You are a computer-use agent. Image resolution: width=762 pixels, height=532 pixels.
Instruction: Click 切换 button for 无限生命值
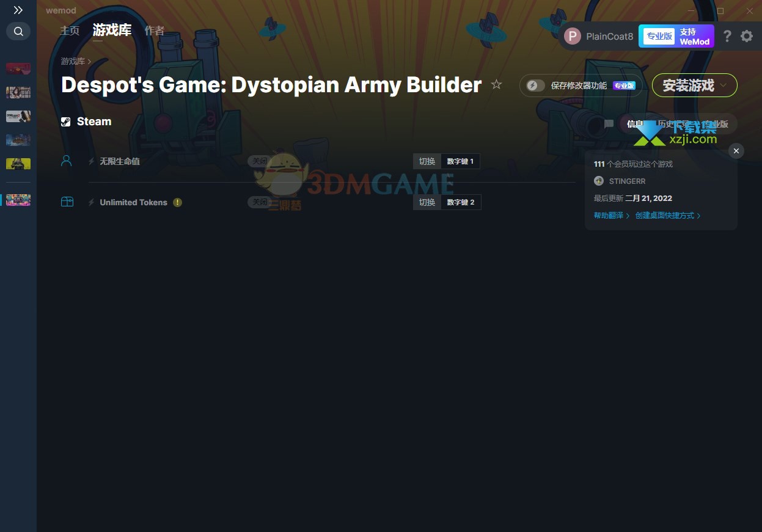coord(427,161)
